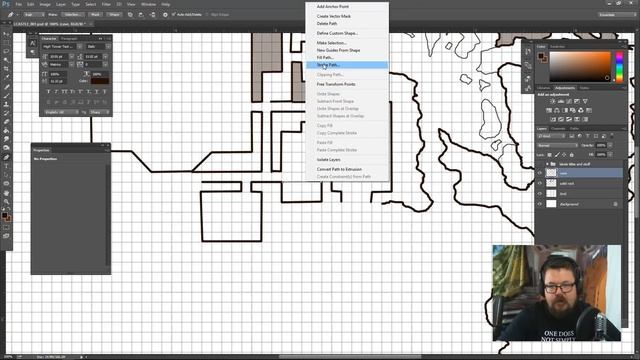Add a Vibrance adjustment
This screenshot has height=360, width=640.
pyautogui.click(x=585, y=101)
